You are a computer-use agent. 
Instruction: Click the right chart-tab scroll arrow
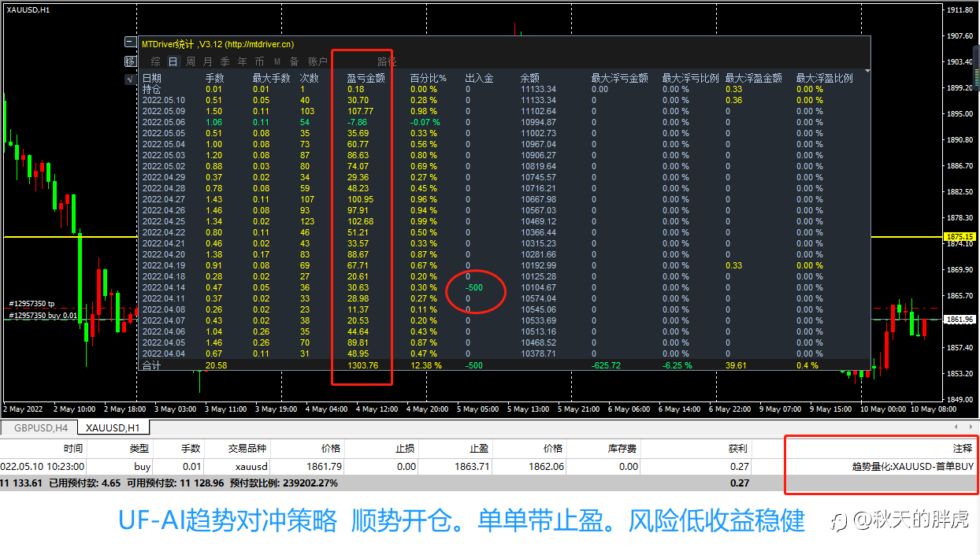(969, 427)
